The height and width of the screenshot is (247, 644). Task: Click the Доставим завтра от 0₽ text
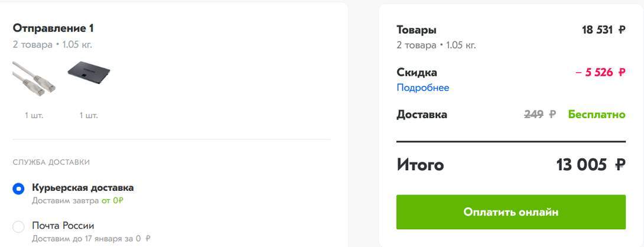tap(77, 201)
